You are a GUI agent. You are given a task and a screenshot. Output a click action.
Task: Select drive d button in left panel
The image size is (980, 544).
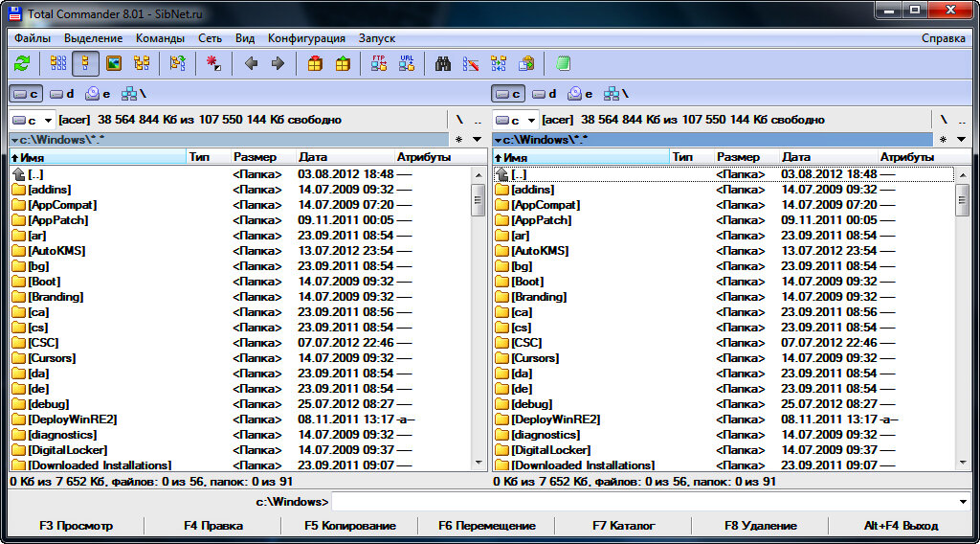62,94
